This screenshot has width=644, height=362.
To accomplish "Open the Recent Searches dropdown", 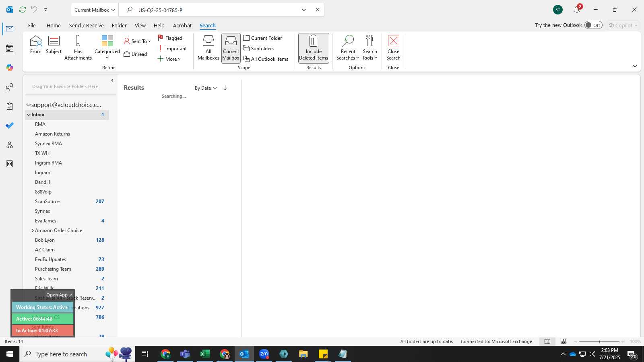I will 348,47.
